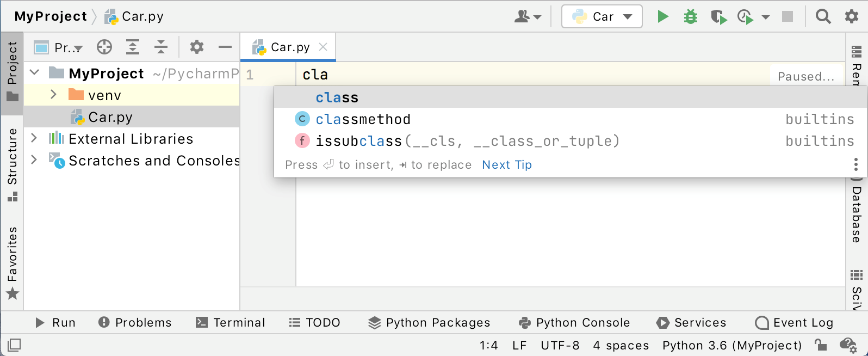Viewport: 868px width, 356px height.
Task: Hide the Project tool window with minus icon
Action: [x=225, y=47]
